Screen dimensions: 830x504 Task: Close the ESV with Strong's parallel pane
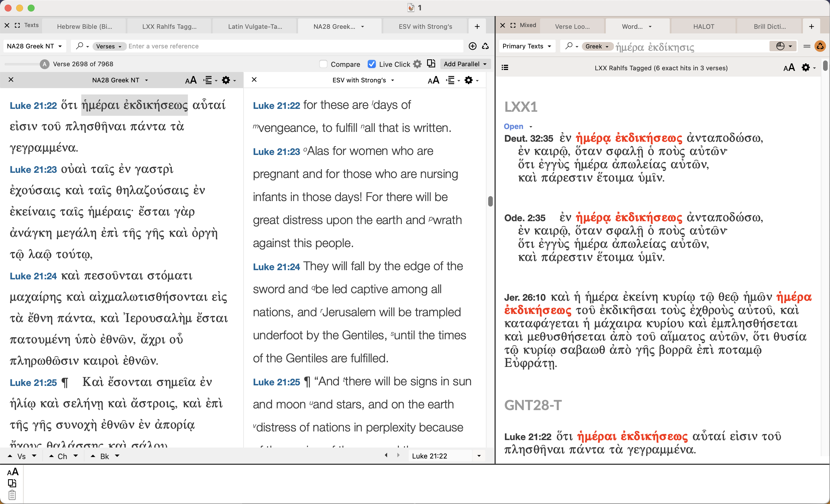point(254,79)
